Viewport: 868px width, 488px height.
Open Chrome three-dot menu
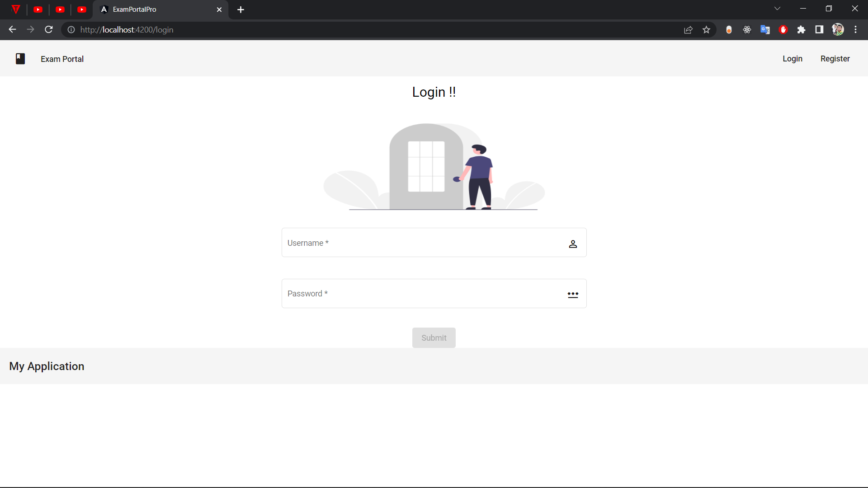(855, 30)
